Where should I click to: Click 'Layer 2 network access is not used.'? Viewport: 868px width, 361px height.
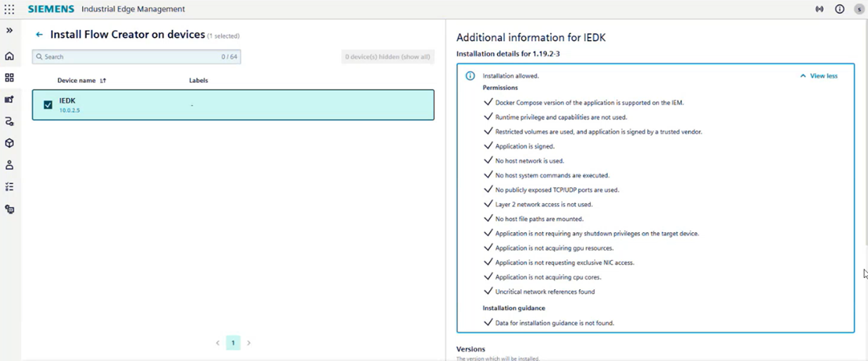coord(544,204)
